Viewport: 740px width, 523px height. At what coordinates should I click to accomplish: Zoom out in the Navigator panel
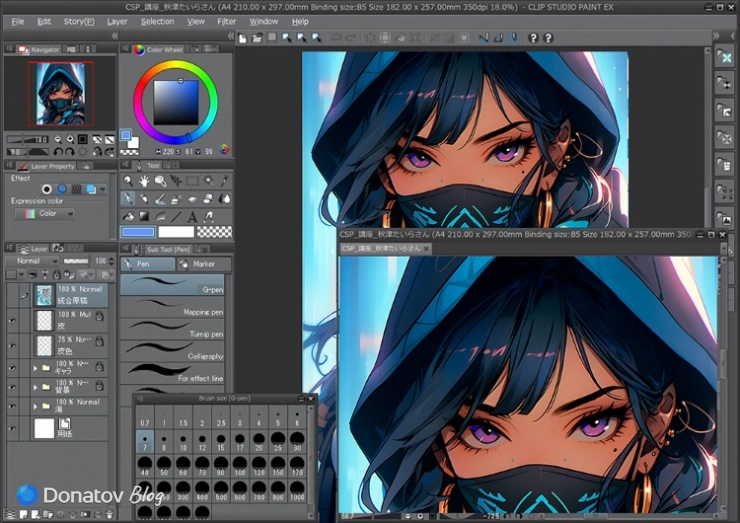58,139
